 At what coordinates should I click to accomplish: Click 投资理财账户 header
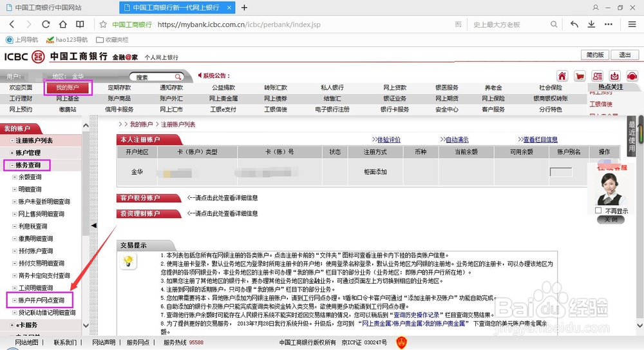pos(148,213)
